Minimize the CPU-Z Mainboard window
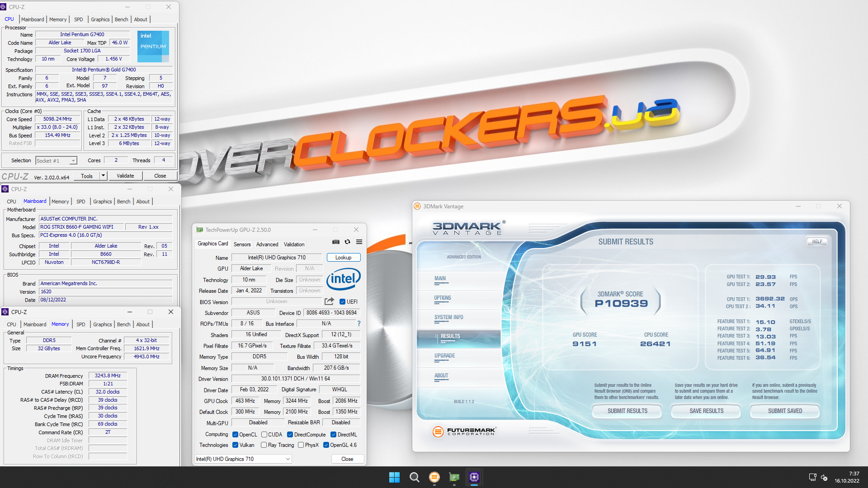 (130, 189)
